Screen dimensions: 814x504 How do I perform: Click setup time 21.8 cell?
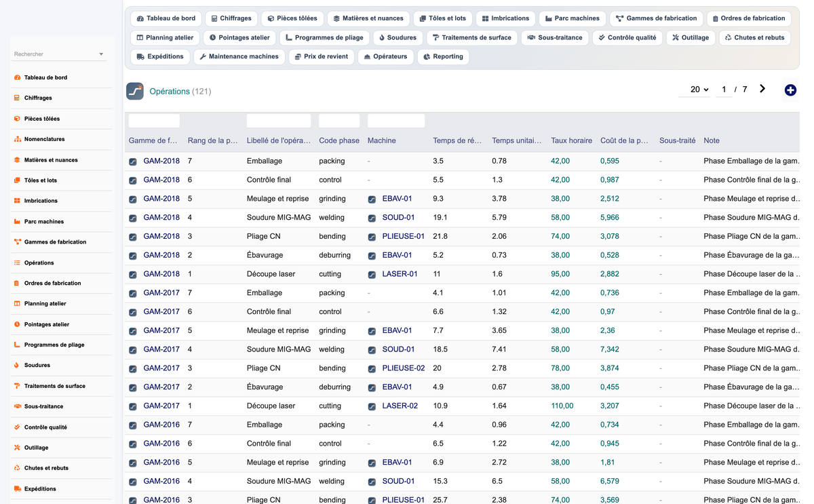[x=440, y=237]
